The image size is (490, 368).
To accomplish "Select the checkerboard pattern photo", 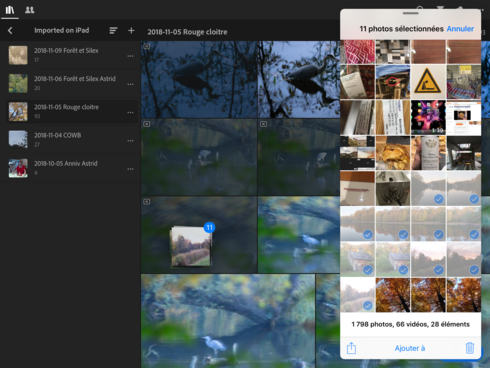I will [x=393, y=52].
